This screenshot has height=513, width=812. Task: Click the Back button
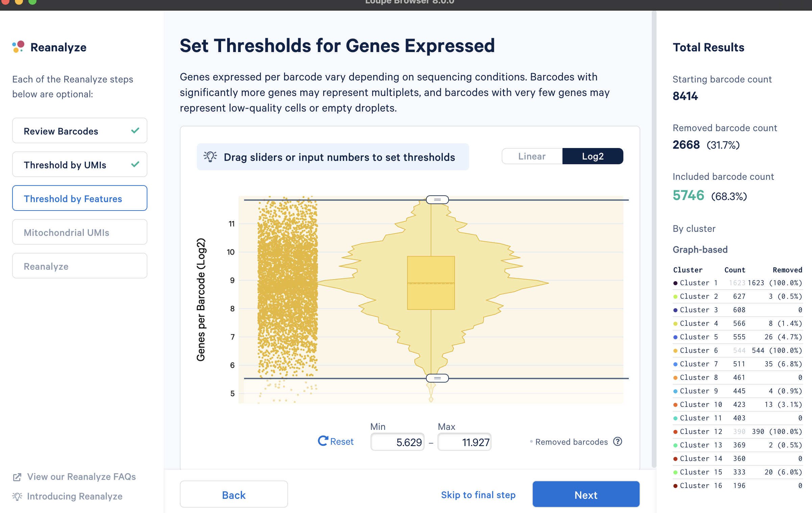click(x=234, y=494)
